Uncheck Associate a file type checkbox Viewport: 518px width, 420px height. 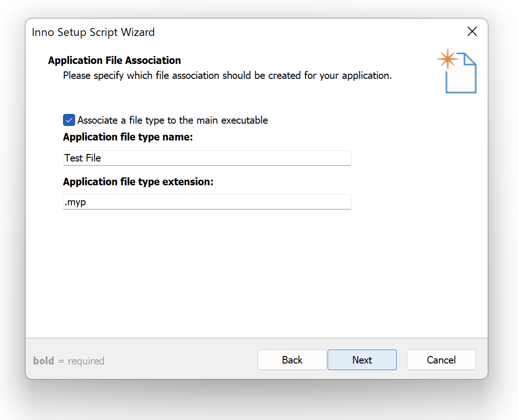tap(69, 120)
